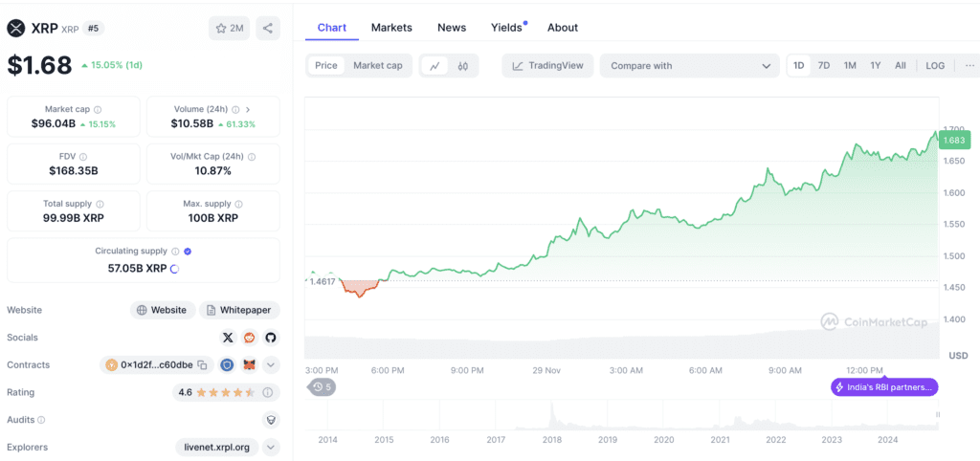Select the 1M time range
Image resolution: width=980 pixels, height=461 pixels.
click(x=850, y=66)
